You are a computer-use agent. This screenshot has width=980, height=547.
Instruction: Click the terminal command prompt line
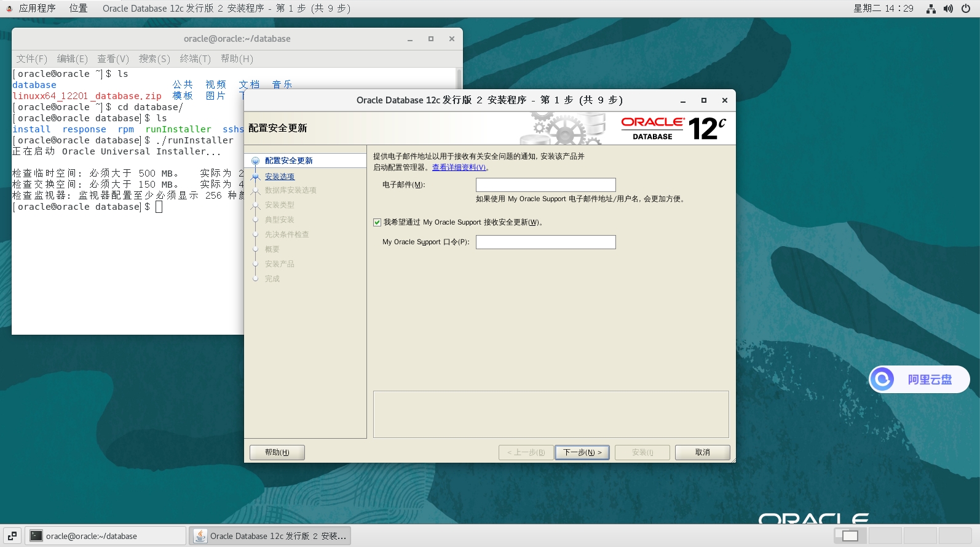pyautogui.click(x=87, y=207)
